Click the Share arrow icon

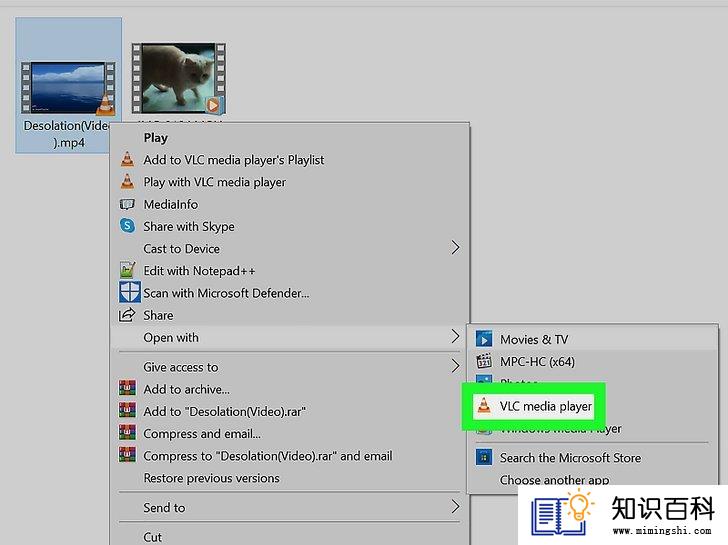(127, 315)
